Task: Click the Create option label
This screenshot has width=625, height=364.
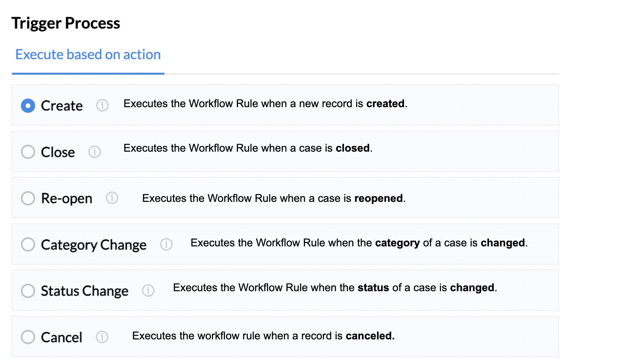Action: point(62,106)
